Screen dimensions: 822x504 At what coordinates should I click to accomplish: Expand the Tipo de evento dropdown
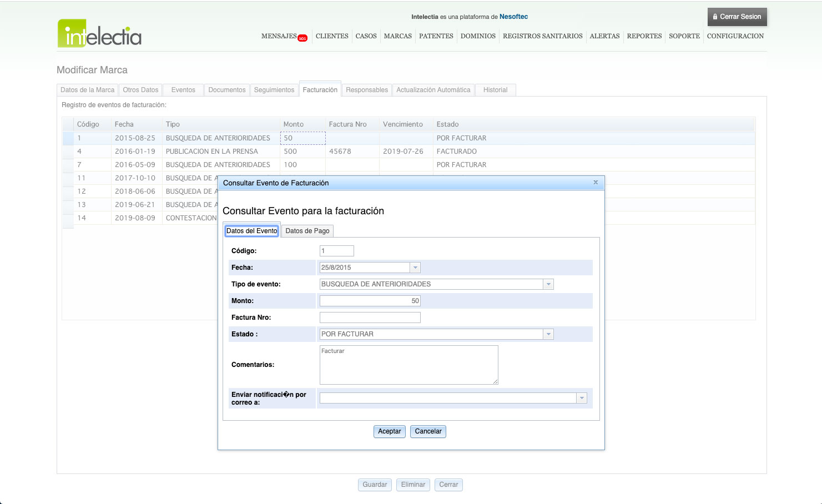tap(548, 284)
